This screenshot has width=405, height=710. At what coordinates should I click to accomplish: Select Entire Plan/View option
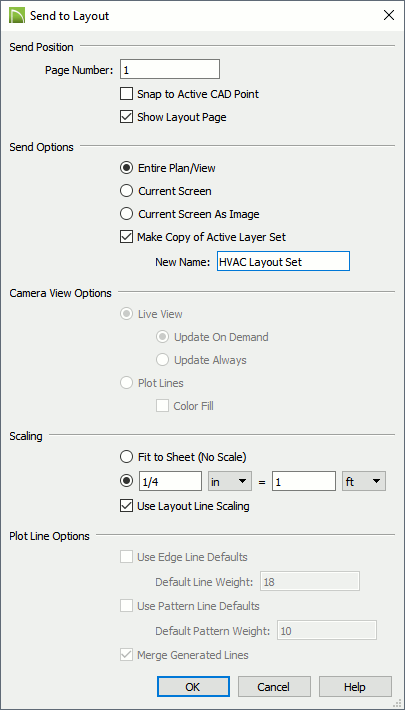click(126, 168)
